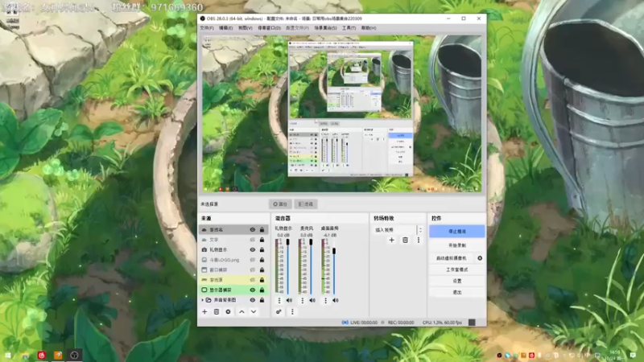Click 启动虚拟摄像机 button
Viewport: 644px width, 362px height.
(x=452, y=258)
